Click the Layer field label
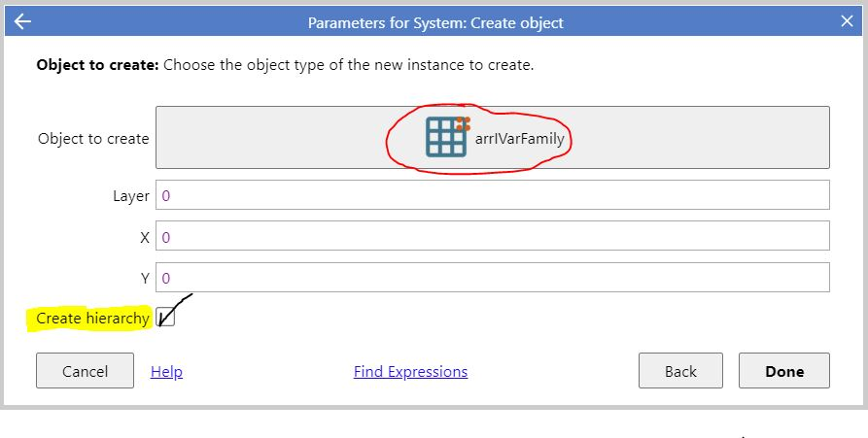868x438 pixels. coord(131,196)
